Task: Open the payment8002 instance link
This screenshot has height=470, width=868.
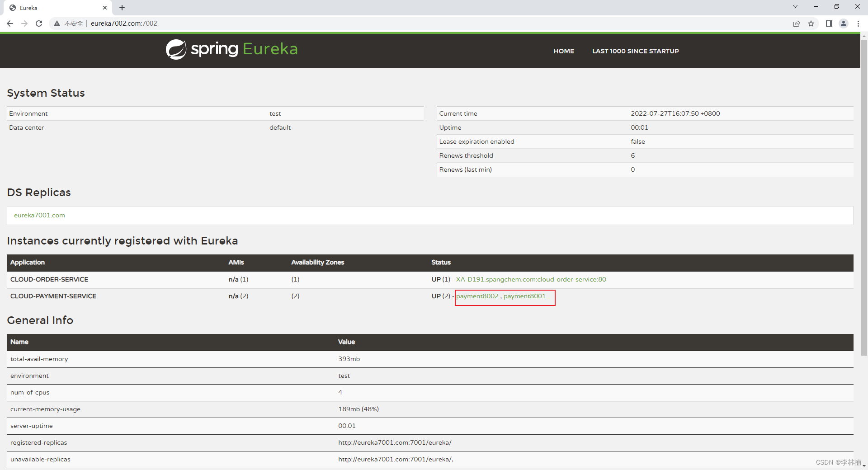Action: [x=477, y=296]
